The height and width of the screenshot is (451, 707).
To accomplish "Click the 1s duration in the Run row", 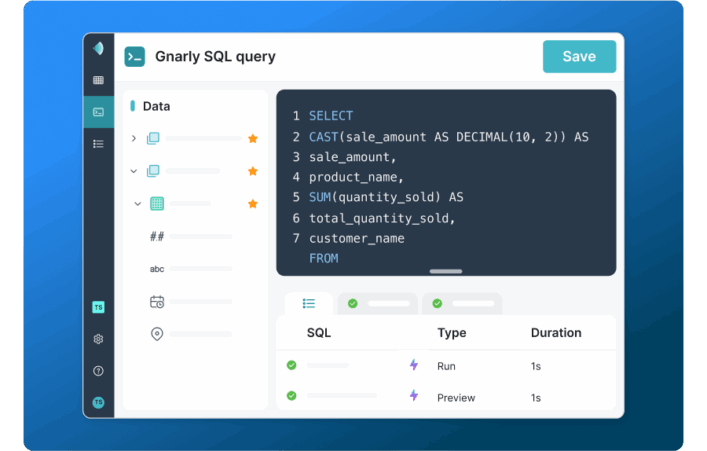I will coord(536,366).
